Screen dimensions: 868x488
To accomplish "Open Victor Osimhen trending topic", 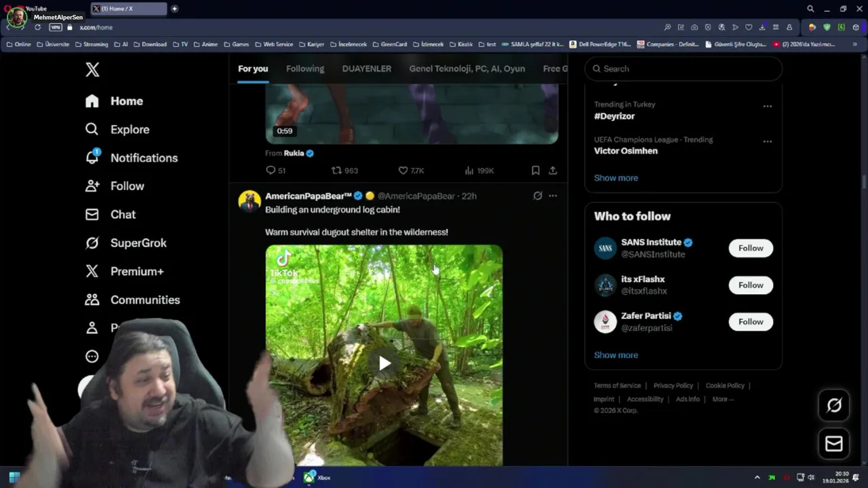I will click(x=626, y=151).
